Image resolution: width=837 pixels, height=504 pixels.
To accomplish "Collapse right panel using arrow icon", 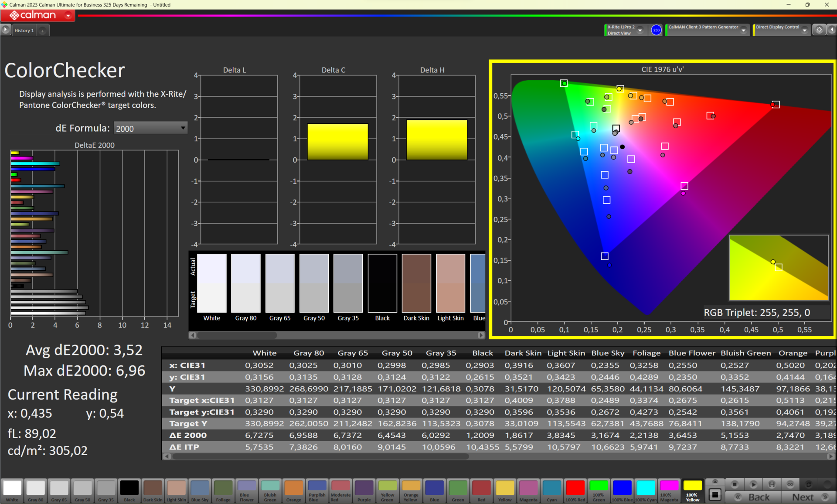I will (832, 30).
